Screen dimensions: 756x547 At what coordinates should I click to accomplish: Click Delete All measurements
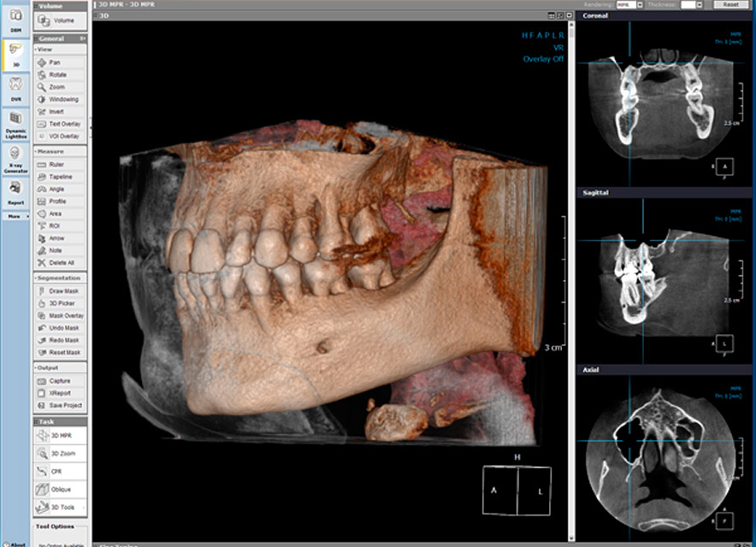[60, 262]
